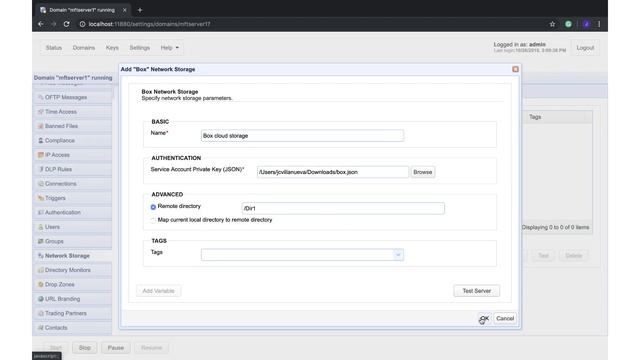The image size is (640, 360).
Task: Open the Help dropdown menu
Action: (169, 48)
